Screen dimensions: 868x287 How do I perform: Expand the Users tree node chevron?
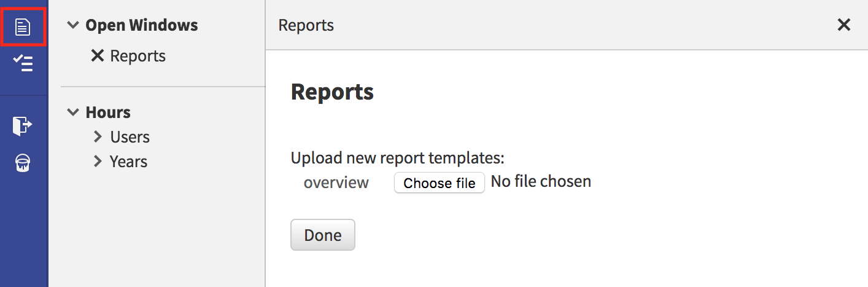point(98,136)
